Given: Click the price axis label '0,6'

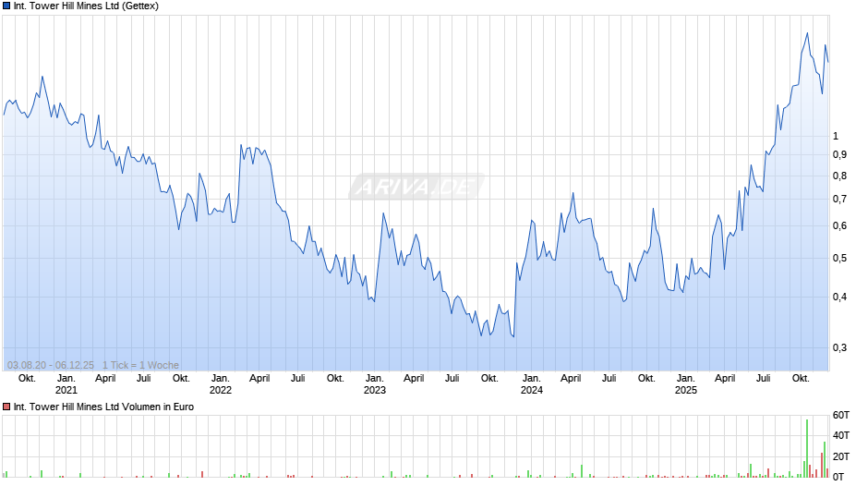Looking at the screenshot, I should point(839,226).
